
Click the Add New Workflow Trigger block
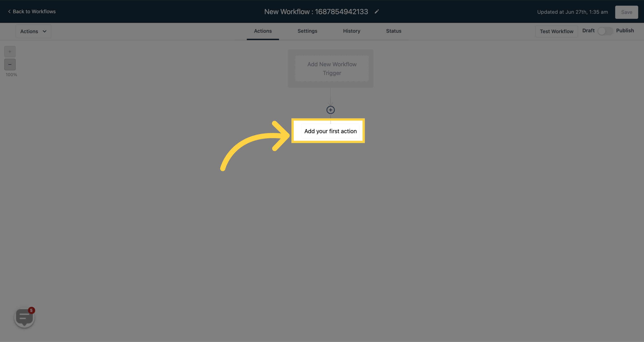332,68
